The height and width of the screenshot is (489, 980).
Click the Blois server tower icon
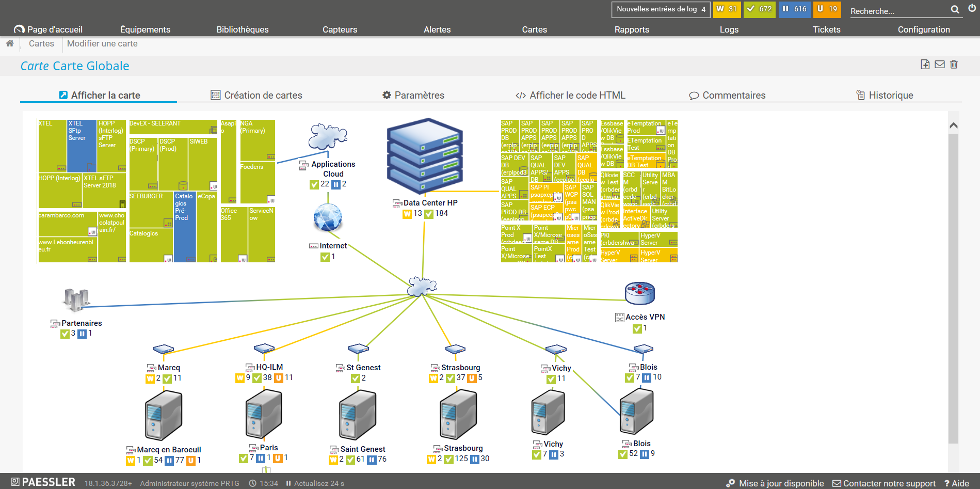(x=636, y=412)
